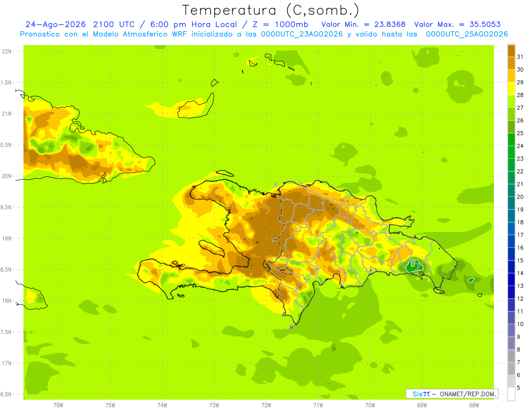This screenshot has width=532, height=411.
Task: Pick the lime swatch between legend 27 and 28
Action: [x=511, y=102]
